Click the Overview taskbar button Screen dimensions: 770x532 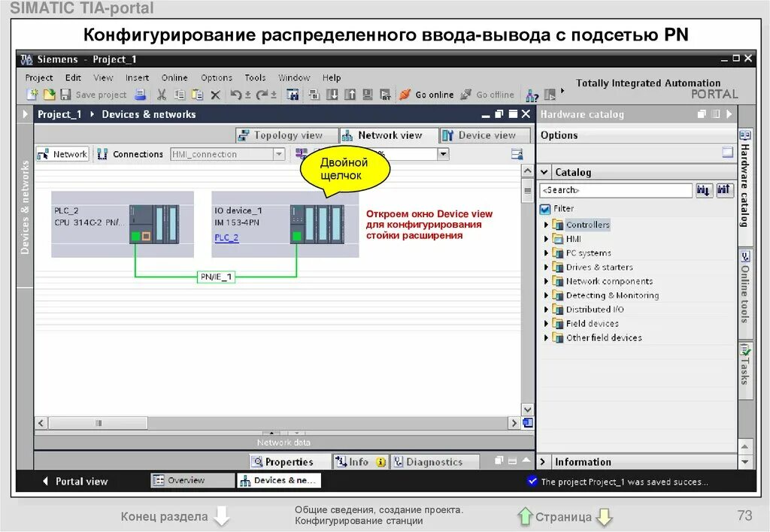pos(192,480)
